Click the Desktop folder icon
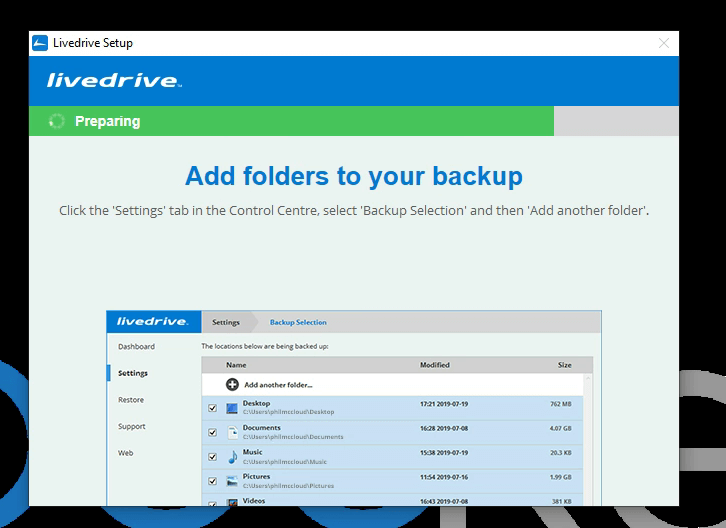The image size is (726, 528). [x=232, y=408]
